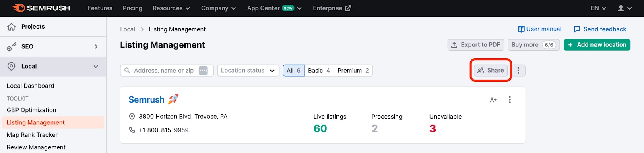Click the Local map pin icon
This screenshot has width=644, height=153.
click(x=12, y=66)
